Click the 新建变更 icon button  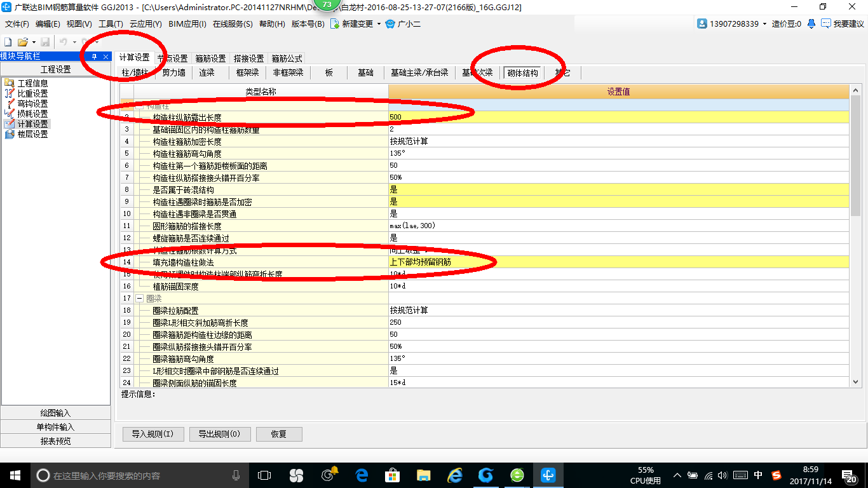pyautogui.click(x=334, y=24)
